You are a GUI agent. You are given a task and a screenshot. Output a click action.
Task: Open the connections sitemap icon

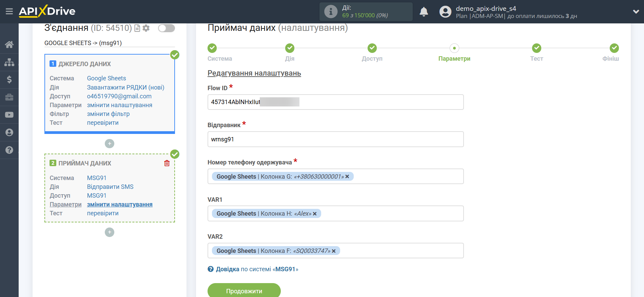pyautogui.click(x=9, y=62)
